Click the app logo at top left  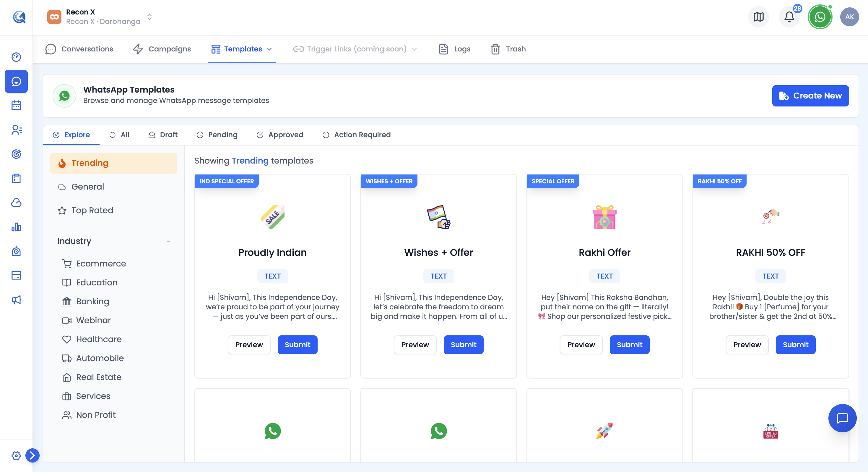point(19,17)
